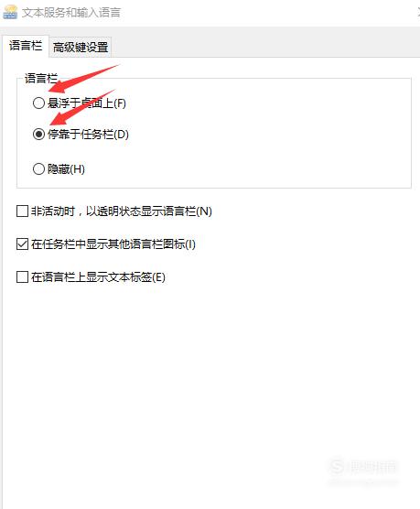Click the watermark text beside the S logo

click(372, 467)
